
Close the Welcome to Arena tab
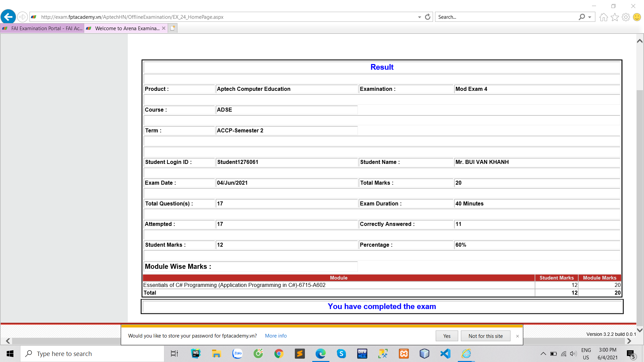click(x=164, y=28)
